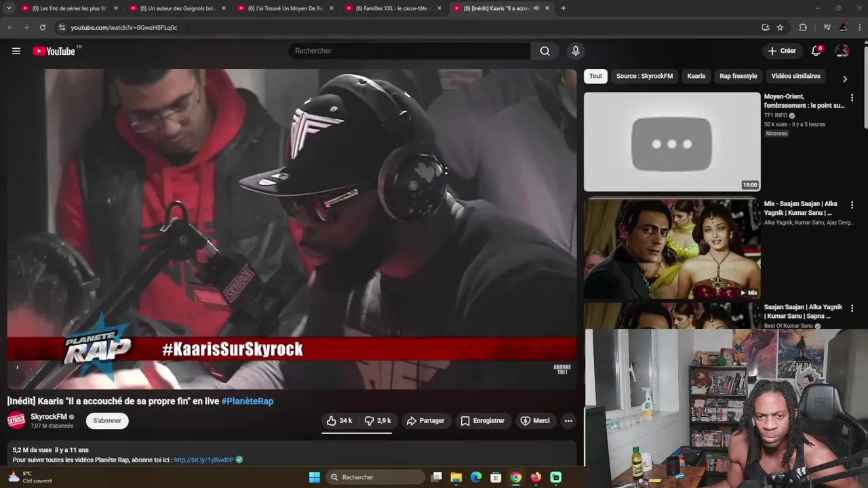Open Firefox from the taskbar
868x488 pixels.
(536, 477)
